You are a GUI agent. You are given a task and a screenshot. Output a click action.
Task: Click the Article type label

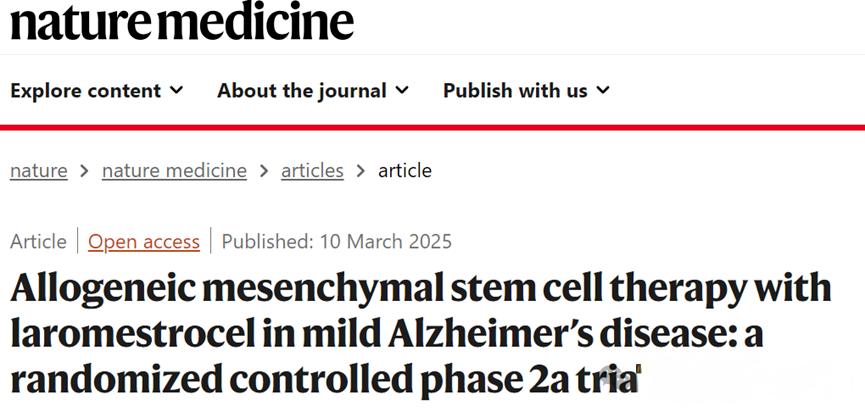click(38, 242)
